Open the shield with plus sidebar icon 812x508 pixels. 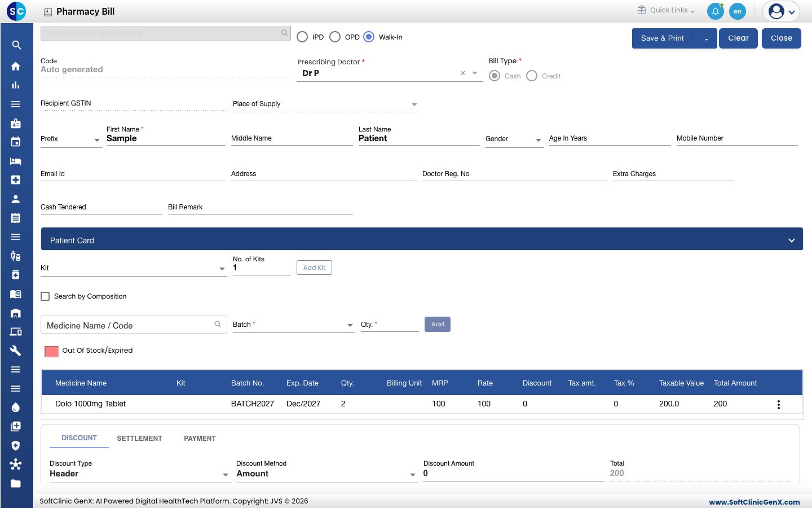coord(16,445)
